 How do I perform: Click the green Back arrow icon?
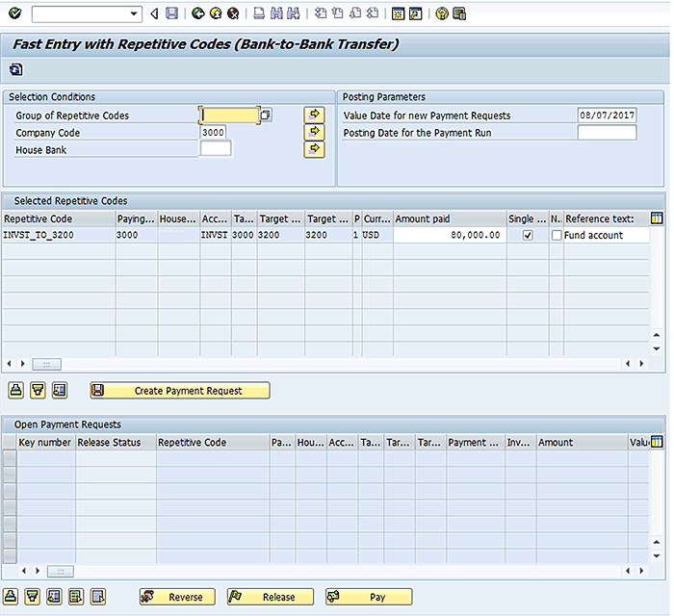coord(197,13)
